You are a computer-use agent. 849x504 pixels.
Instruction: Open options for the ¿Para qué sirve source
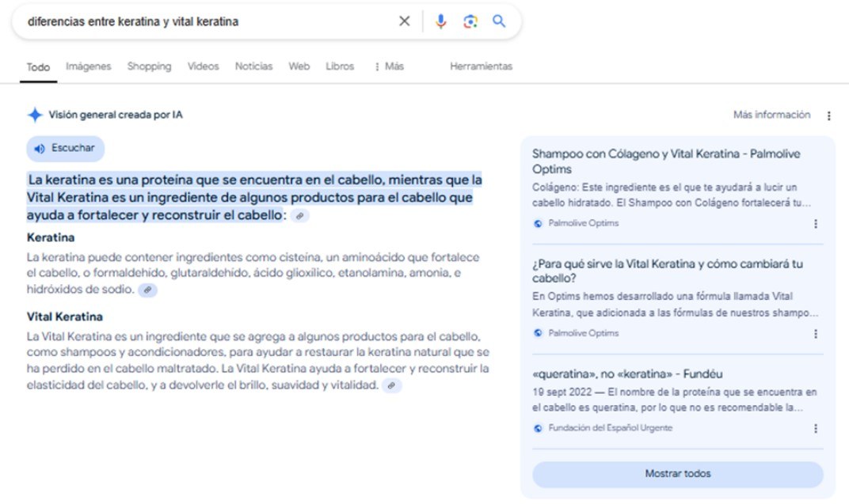click(x=815, y=334)
